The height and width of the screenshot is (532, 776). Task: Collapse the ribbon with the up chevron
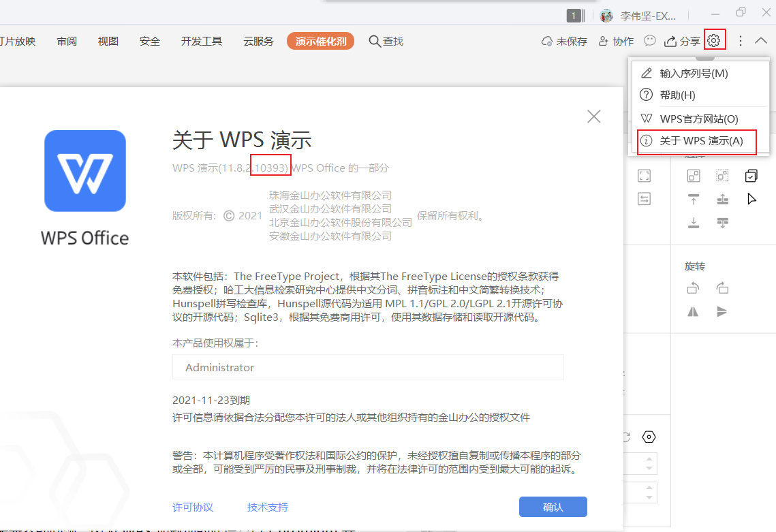tap(760, 41)
